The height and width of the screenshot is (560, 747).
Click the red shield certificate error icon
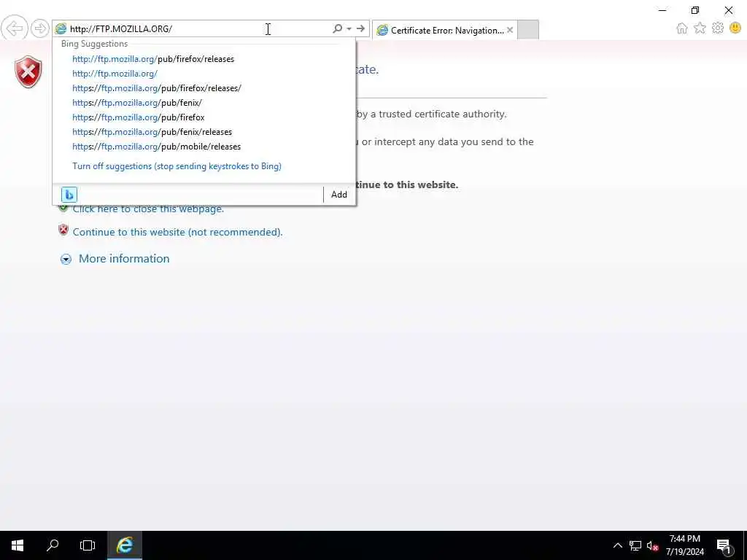28,72
